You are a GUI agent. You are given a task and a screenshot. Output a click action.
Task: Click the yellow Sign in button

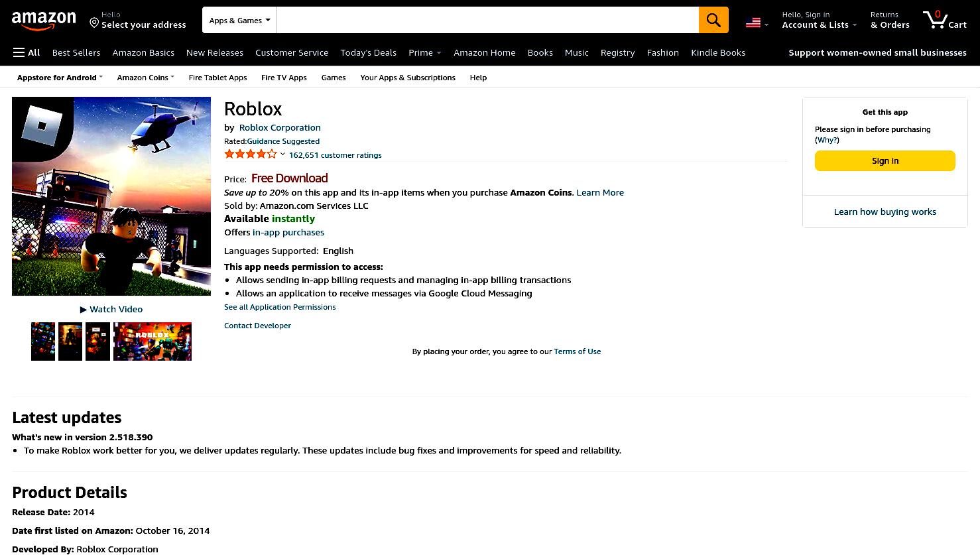click(x=885, y=160)
